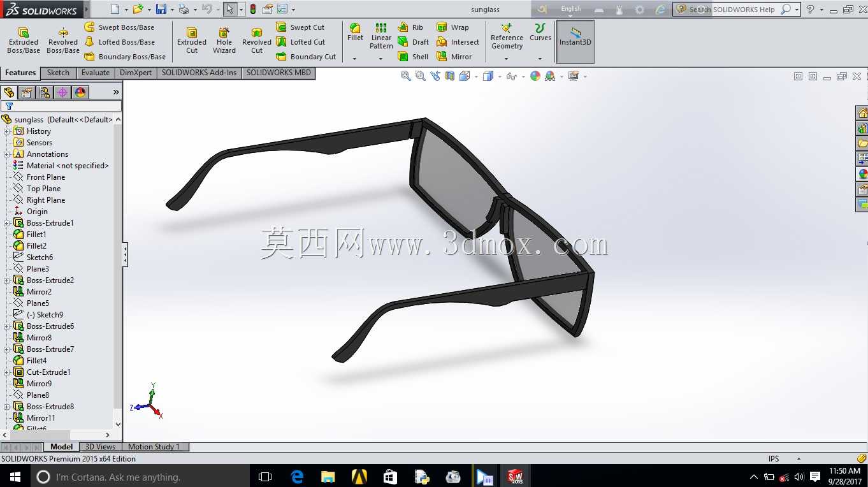Open the Fillet dropdown arrow
Image resolution: width=868 pixels, height=487 pixels.
[355, 59]
